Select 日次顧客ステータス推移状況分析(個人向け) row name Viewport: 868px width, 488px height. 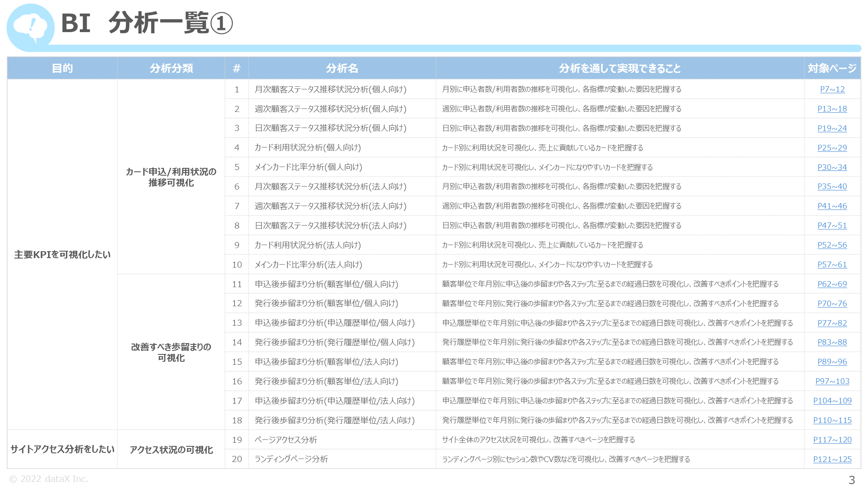coord(331,128)
